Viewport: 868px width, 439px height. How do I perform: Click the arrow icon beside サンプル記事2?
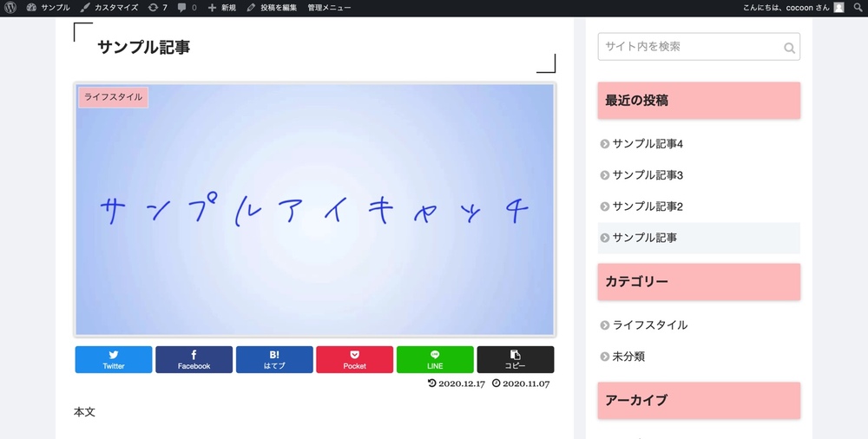[x=604, y=206]
